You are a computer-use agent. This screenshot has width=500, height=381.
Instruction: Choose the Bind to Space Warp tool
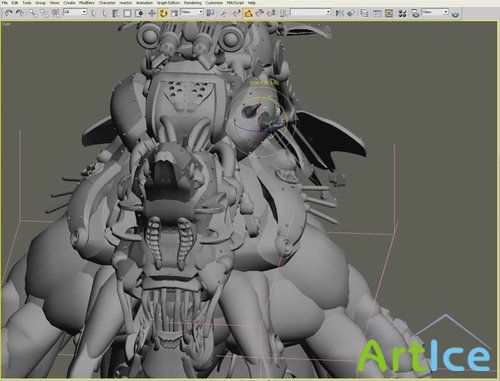point(56,13)
